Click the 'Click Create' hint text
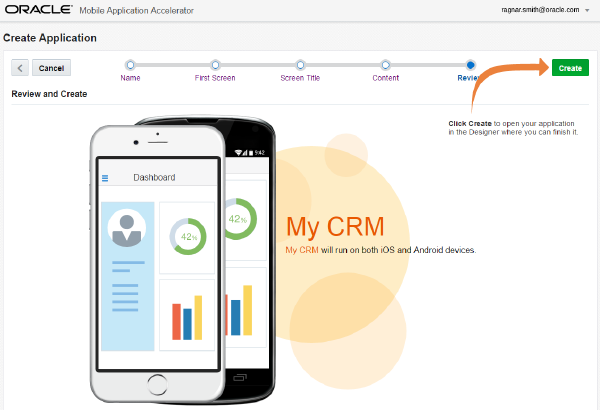This screenshot has width=600, height=410. (470, 124)
